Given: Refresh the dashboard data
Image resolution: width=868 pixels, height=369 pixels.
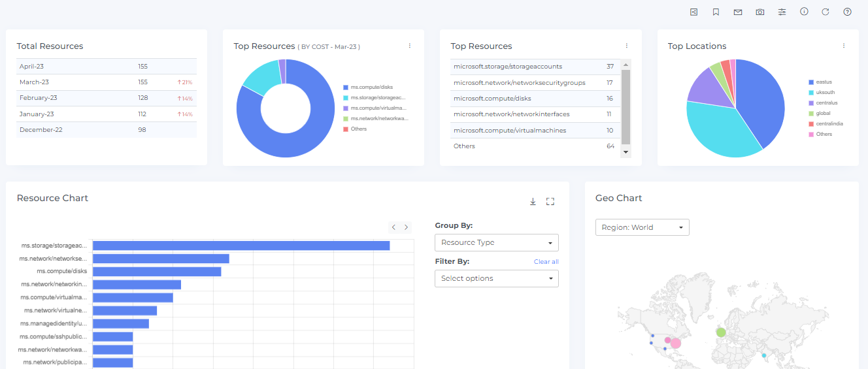Looking at the screenshot, I should point(826,12).
